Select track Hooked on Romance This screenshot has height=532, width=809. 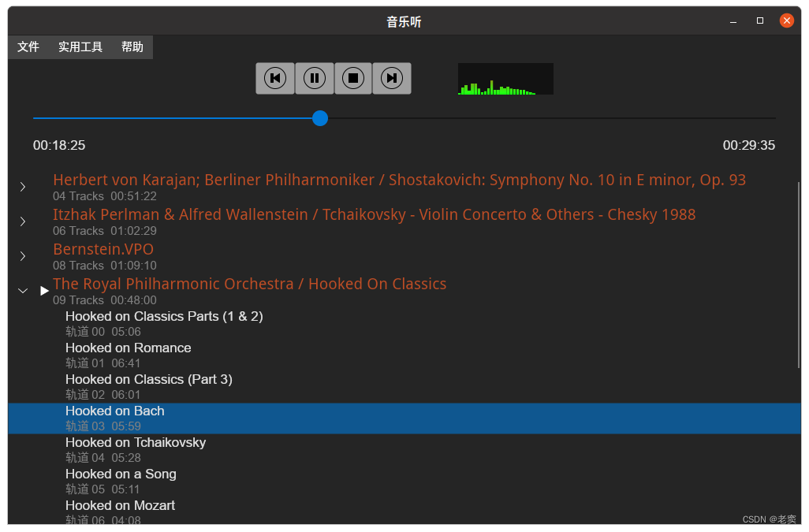click(128, 348)
